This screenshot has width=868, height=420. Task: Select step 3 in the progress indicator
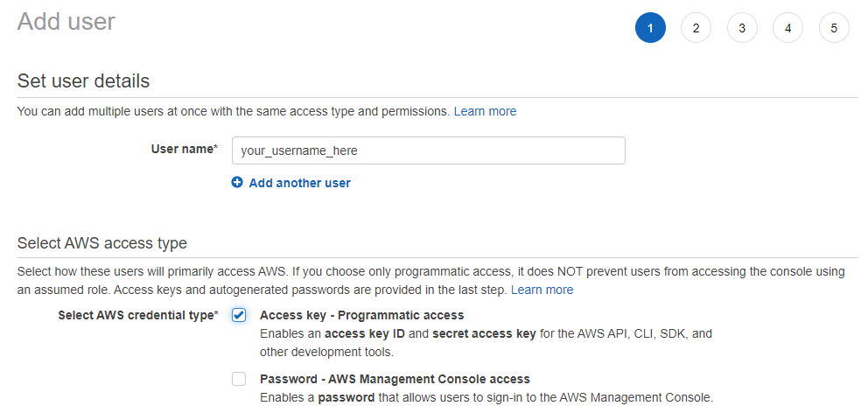742,28
